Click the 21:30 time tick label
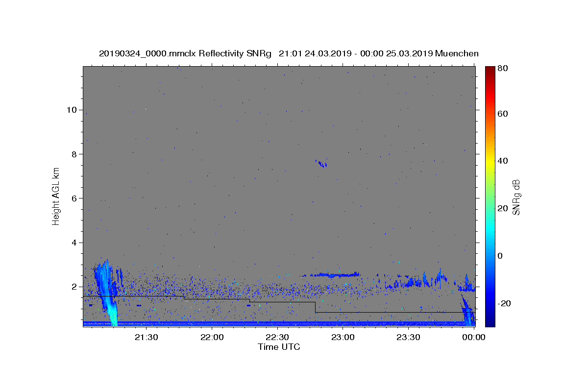 [147, 337]
